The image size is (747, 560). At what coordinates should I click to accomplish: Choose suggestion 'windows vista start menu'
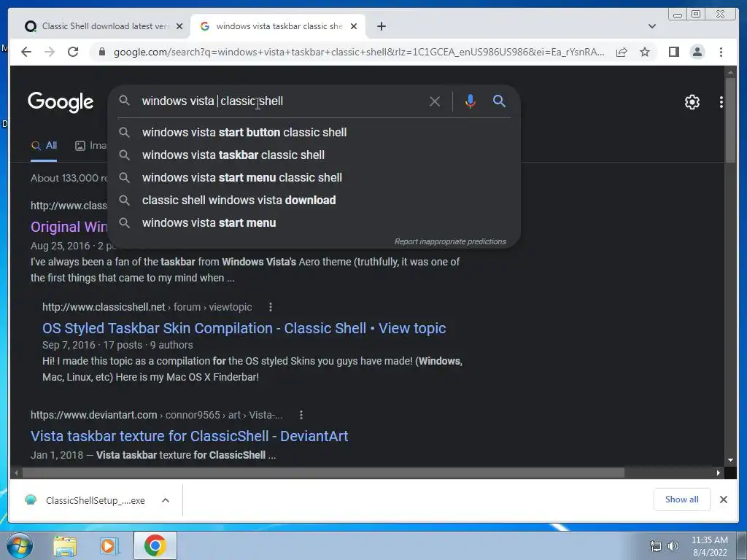coord(314,223)
